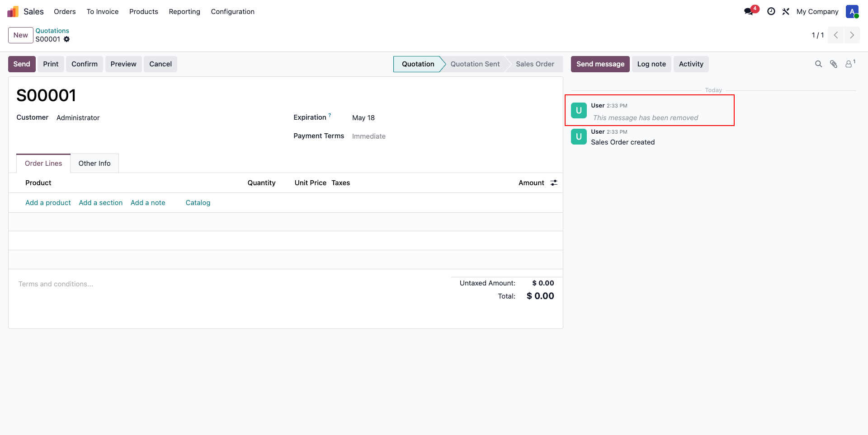The height and width of the screenshot is (435, 868).
Task: Click the Product column header
Action: (x=38, y=183)
